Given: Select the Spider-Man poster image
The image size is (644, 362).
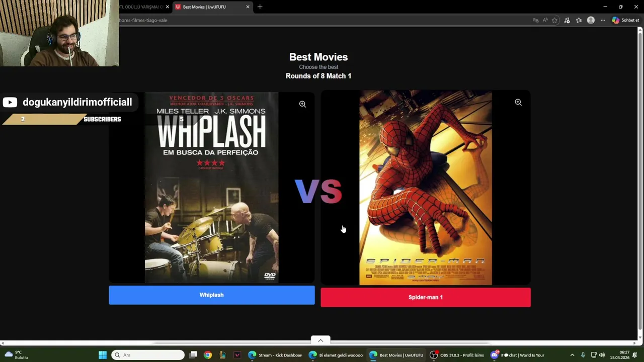Looking at the screenshot, I should point(426,188).
